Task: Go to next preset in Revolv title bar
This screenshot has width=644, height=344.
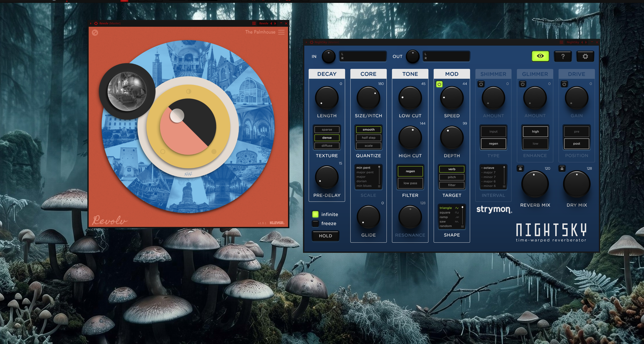Action: (275, 23)
